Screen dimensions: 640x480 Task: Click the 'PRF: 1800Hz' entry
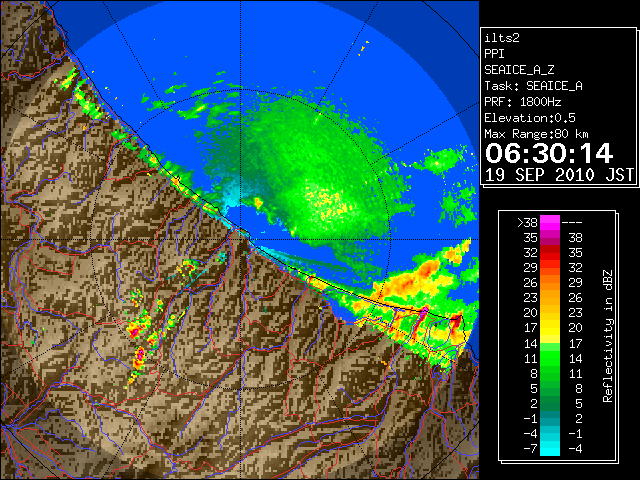click(522, 102)
